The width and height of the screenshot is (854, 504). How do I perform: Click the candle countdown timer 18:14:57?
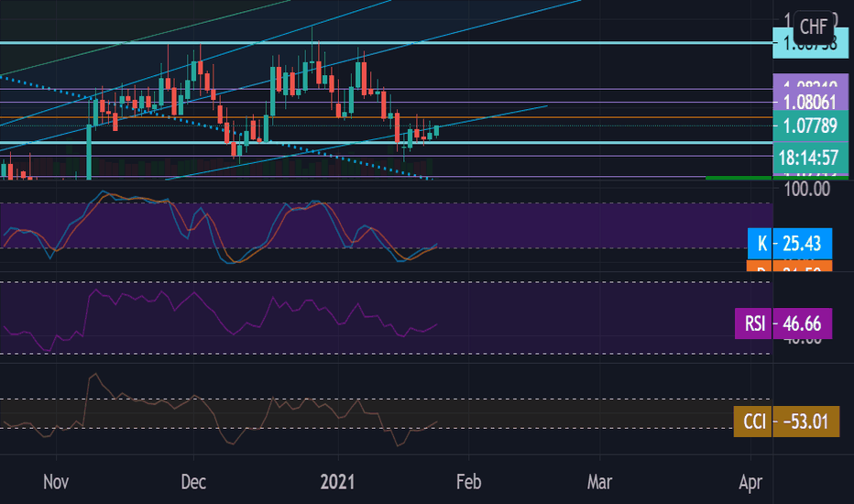click(x=810, y=158)
